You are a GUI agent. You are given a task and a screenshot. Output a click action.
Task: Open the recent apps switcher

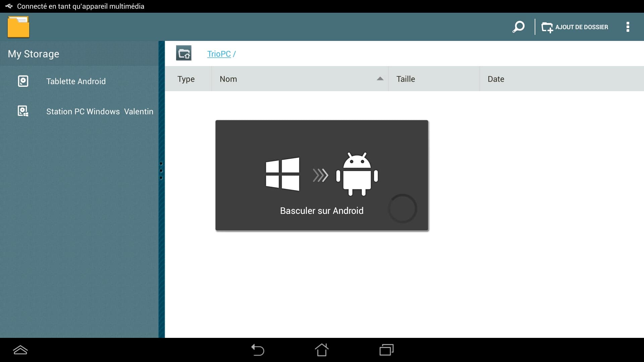[x=386, y=350]
